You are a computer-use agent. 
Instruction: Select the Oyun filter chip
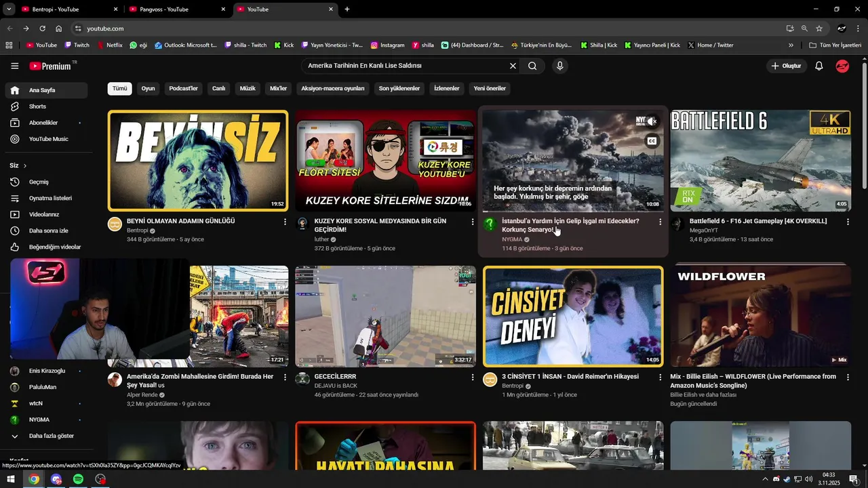148,88
